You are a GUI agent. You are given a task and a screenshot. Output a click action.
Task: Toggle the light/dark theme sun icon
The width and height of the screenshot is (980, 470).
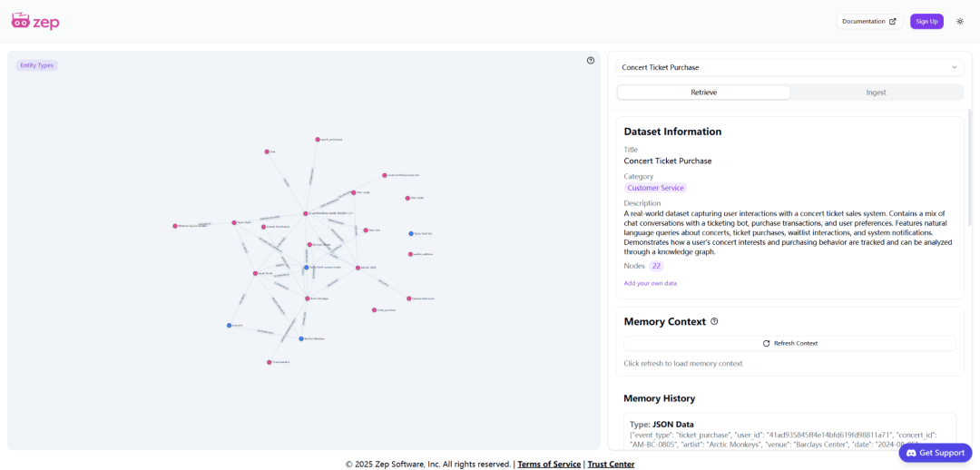tap(960, 21)
